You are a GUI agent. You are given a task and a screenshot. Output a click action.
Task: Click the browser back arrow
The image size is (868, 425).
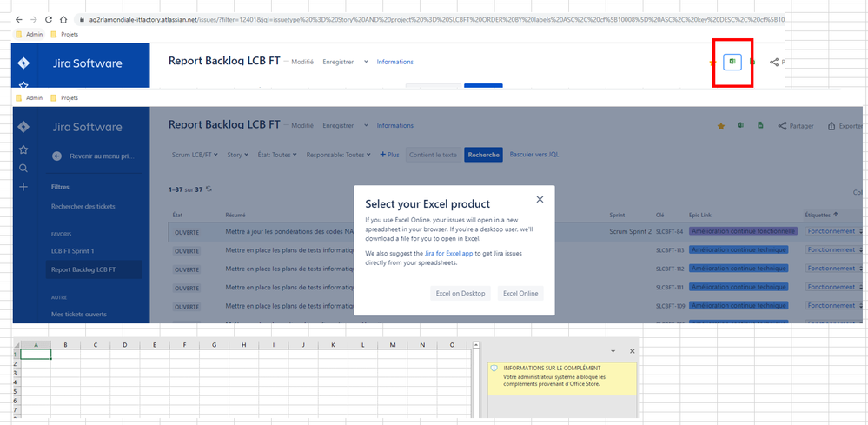19,19
